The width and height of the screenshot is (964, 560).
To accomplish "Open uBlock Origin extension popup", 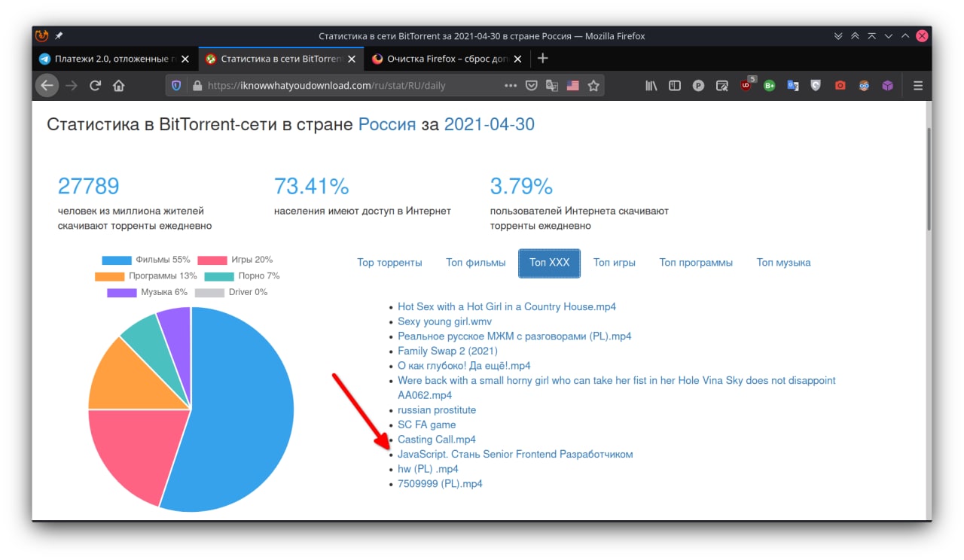I will (746, 84).
